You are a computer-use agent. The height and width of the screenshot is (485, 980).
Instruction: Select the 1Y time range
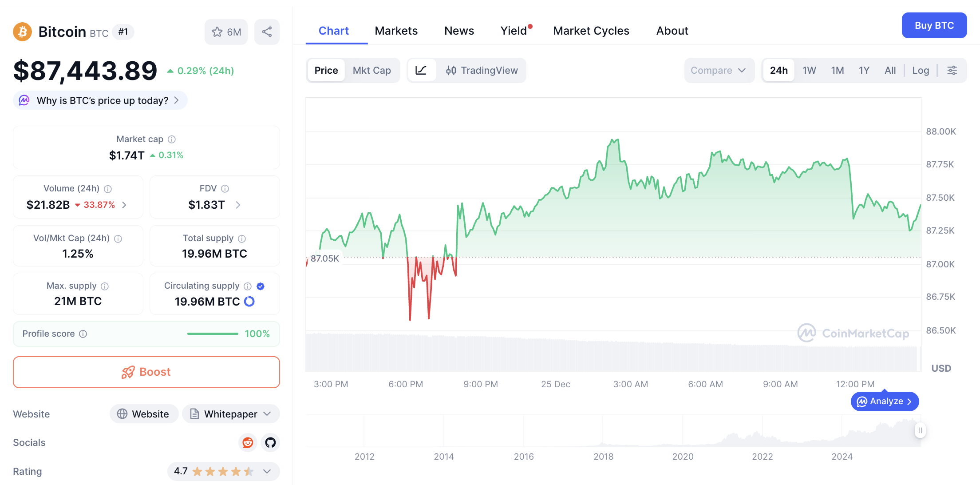tap(864, 70)
